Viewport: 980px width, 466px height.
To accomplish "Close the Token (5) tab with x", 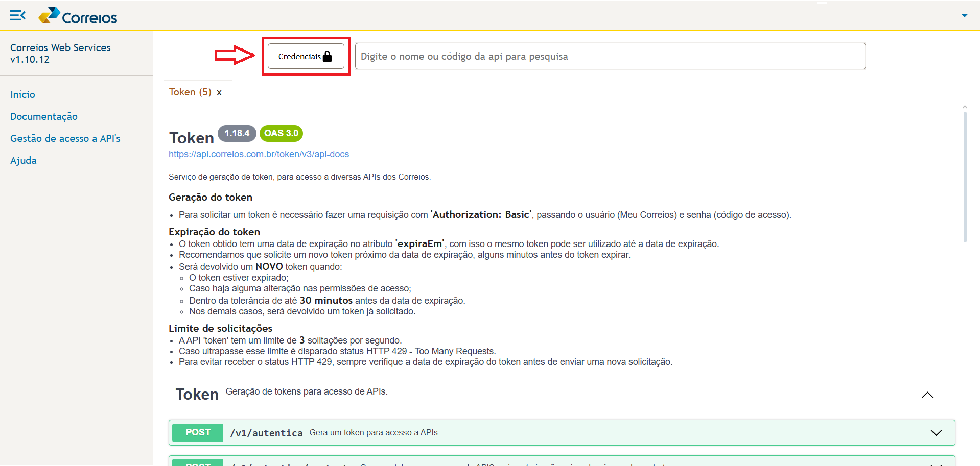I will pyautogui.click(x=219, y=93).
